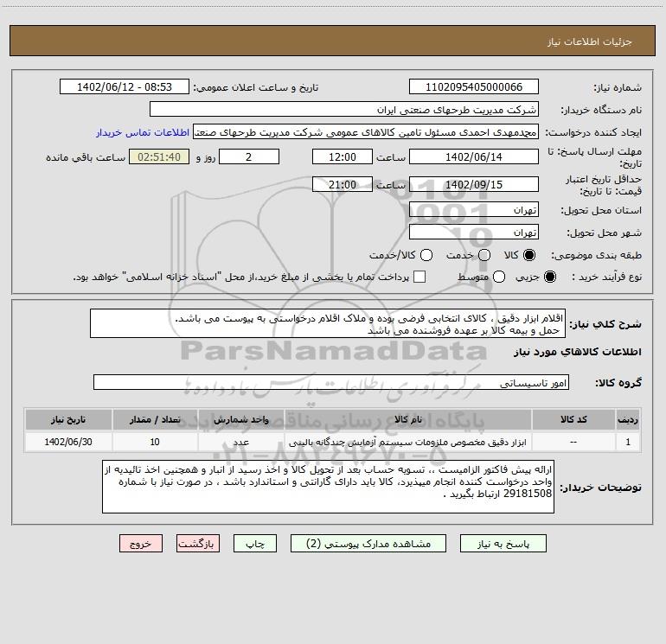Click the announcement date field 1402/06/12 - 08:53

[x=125, y=87]
